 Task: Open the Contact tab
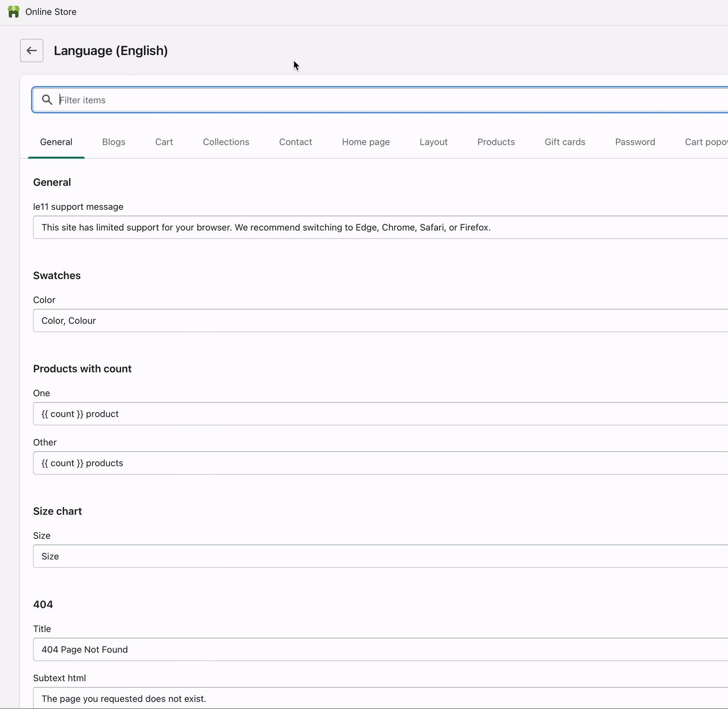coord(296,142)
